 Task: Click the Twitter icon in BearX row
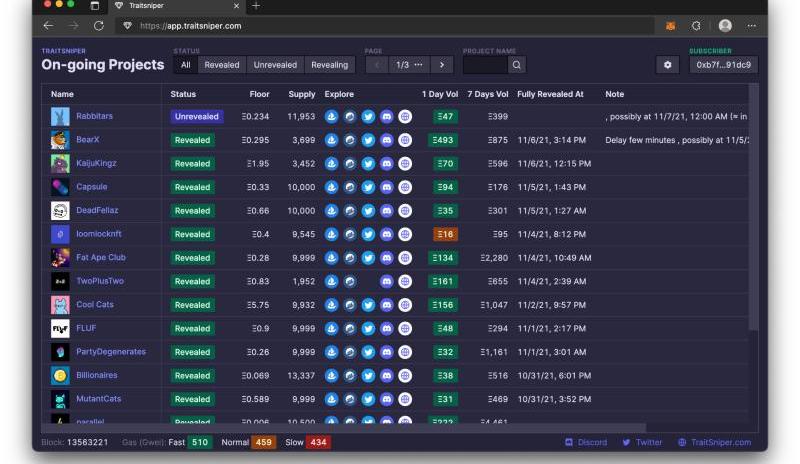click(x=368, y=140)
